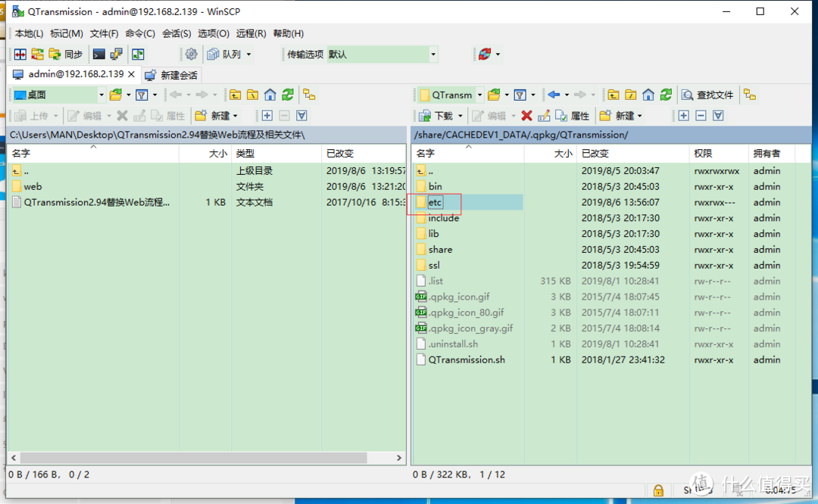Viewport: 818px width, 504px height.
Task: Click the Compare Directories toolbar icon
Action: 20,54
